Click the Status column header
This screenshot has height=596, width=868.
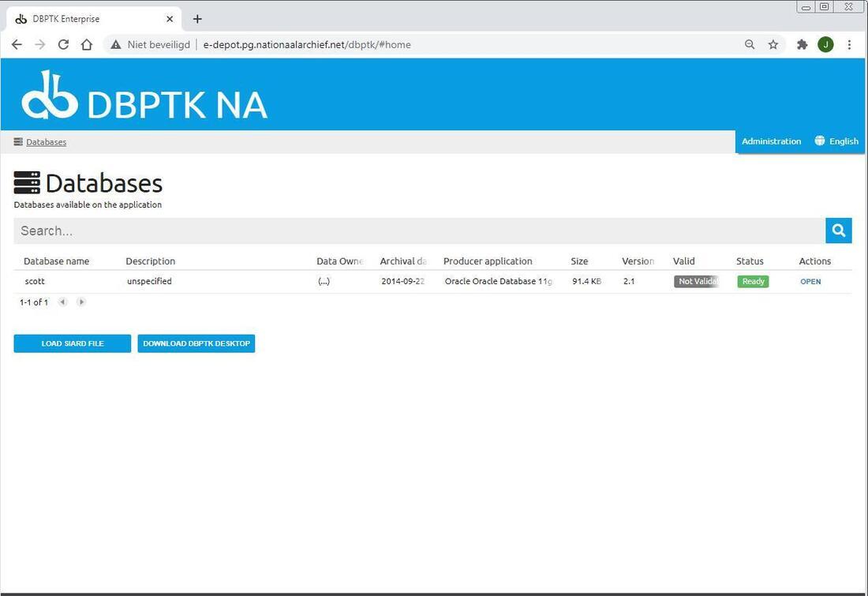point(750,261)
